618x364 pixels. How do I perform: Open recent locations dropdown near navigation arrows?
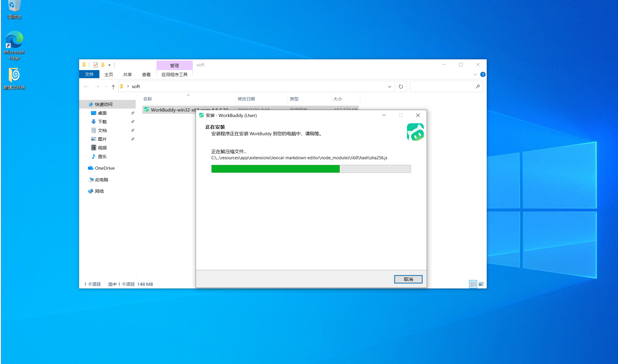point(106,87)
